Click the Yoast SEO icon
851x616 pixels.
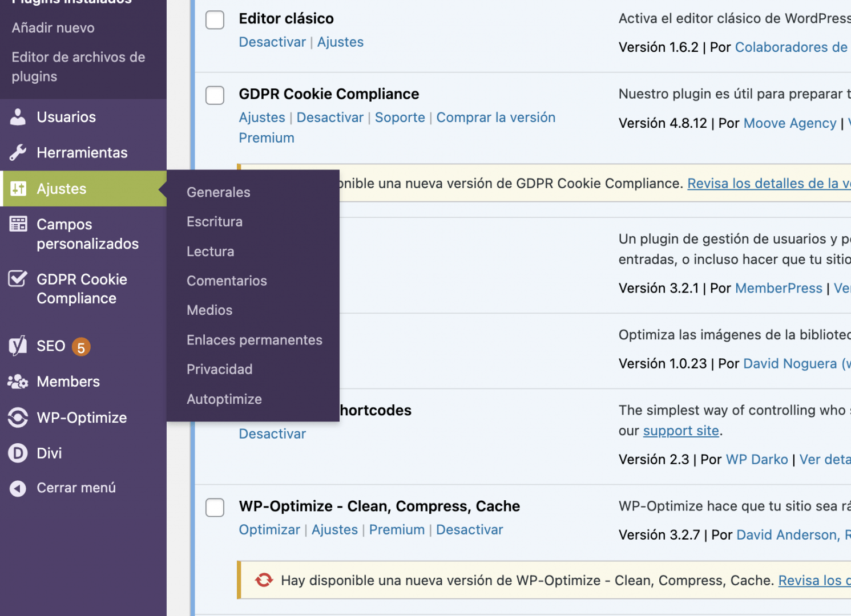click(x=18, y=346)
